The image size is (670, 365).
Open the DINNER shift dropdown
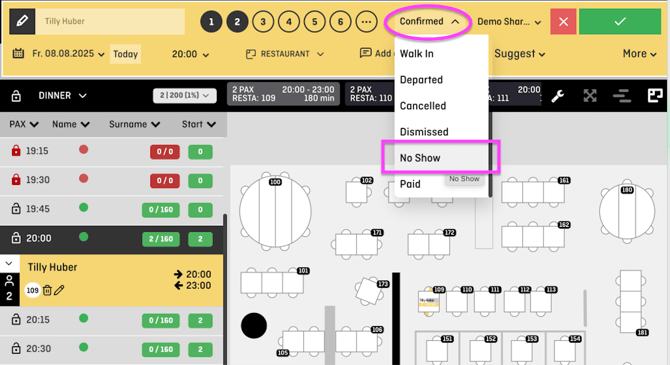click(x=62, y=95)
